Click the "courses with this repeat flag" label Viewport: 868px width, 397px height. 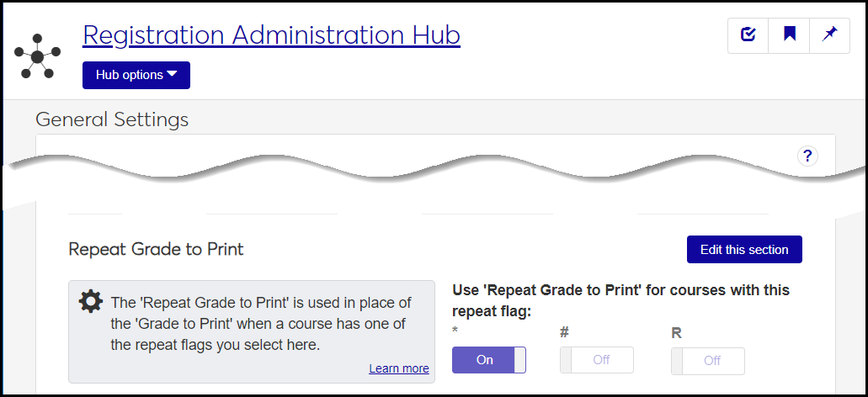(x=620, y=299)
